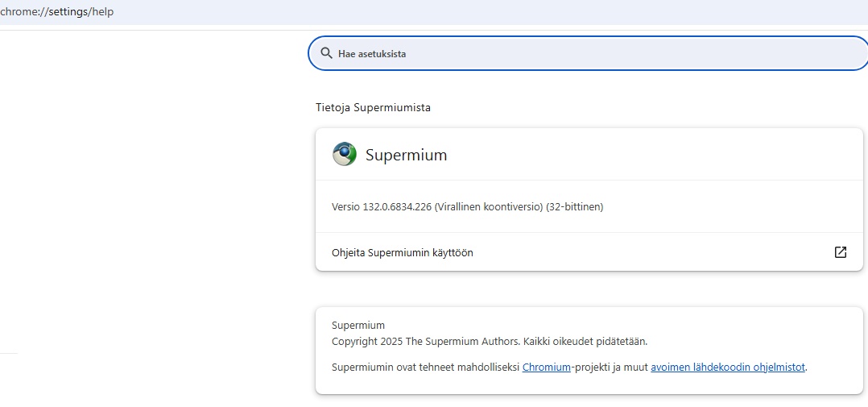
Task: Click the "Tietoja Supermiumista" page heading
Action: (x=373, y=108)
